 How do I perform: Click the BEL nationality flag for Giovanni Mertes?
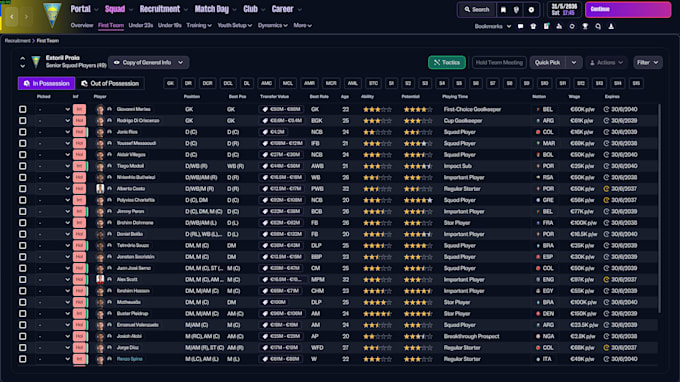point(538,109)
